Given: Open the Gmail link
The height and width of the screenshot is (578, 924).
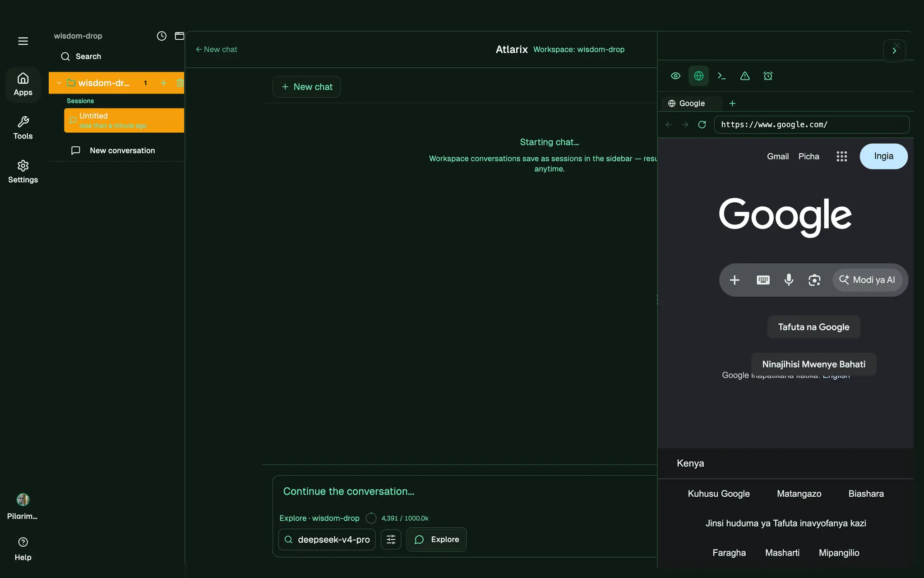Looking at the screenshot, I should [778, 156].
